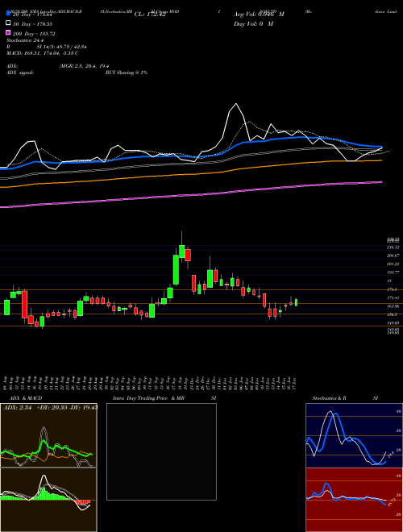
Task: Click the last green candlestick on the right
Action: pos(296,302)
